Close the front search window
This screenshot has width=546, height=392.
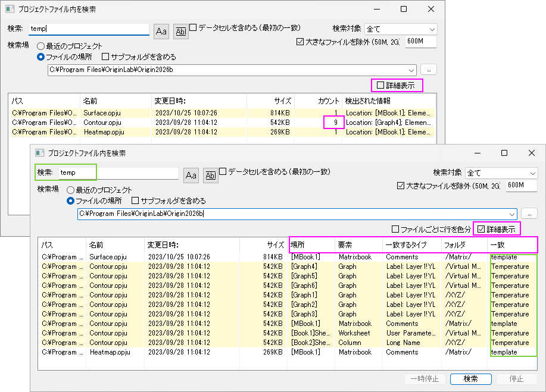point(531,153)
